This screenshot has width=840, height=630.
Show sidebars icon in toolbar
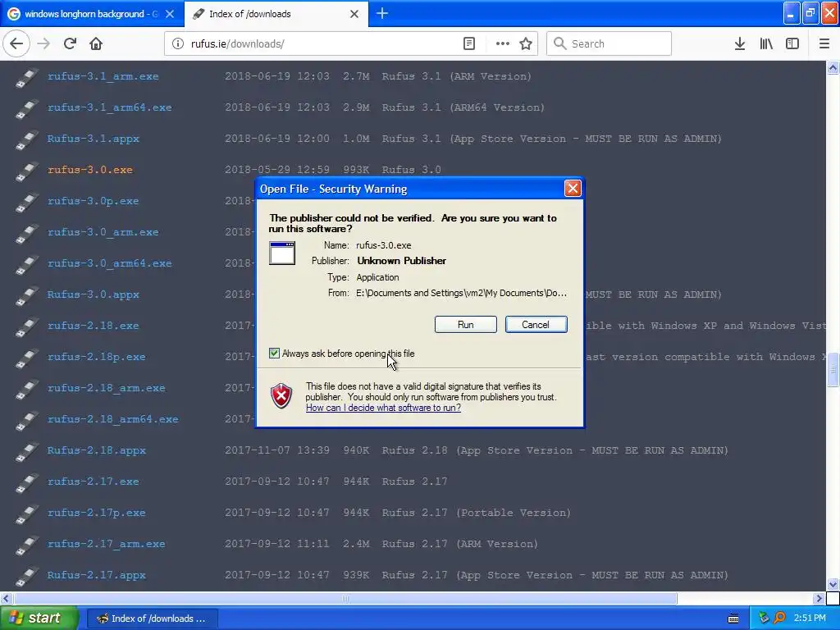[792, 43]
